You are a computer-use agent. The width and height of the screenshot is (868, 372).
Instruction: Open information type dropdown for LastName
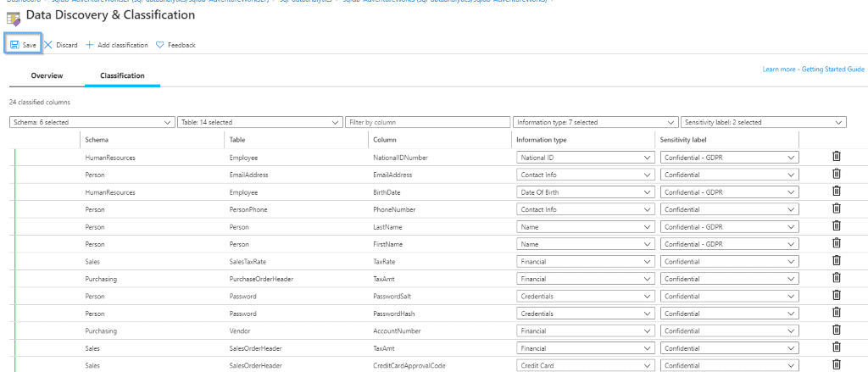tap(586, 227)
